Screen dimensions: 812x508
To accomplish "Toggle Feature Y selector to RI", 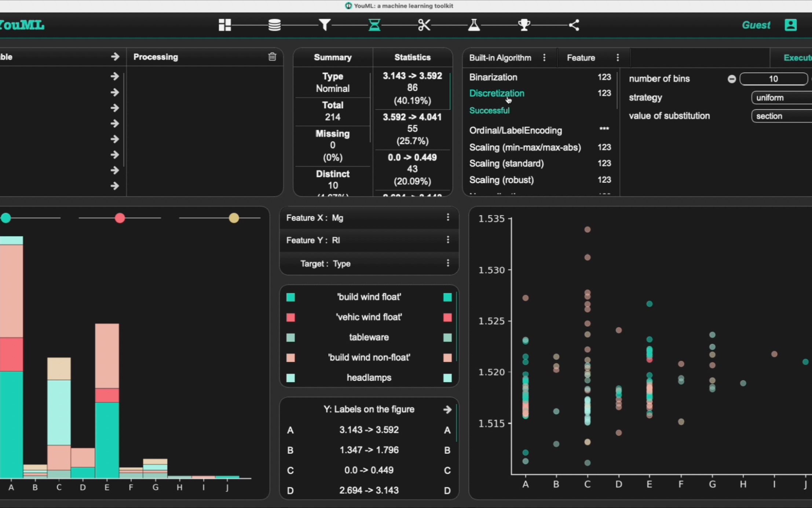I will [x=369, y=240].
